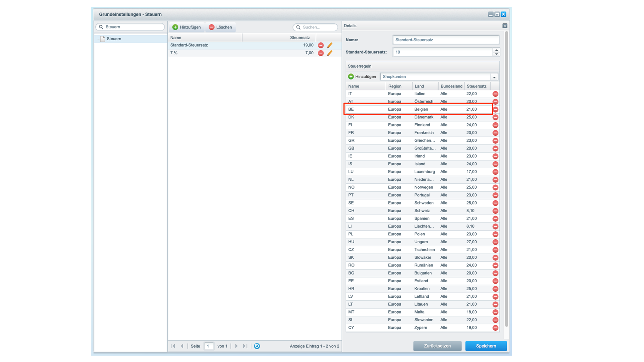Focus the Steuern sidebar search field
Image resolution: width=644 pixels, height=362 pixels.
130,27
